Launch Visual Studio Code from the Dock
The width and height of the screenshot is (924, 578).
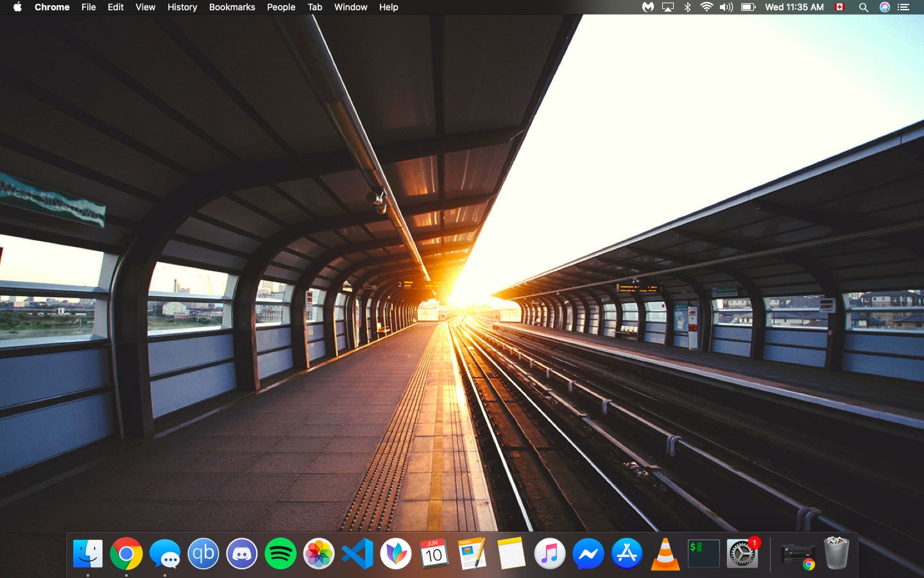(x=357, y=554)
